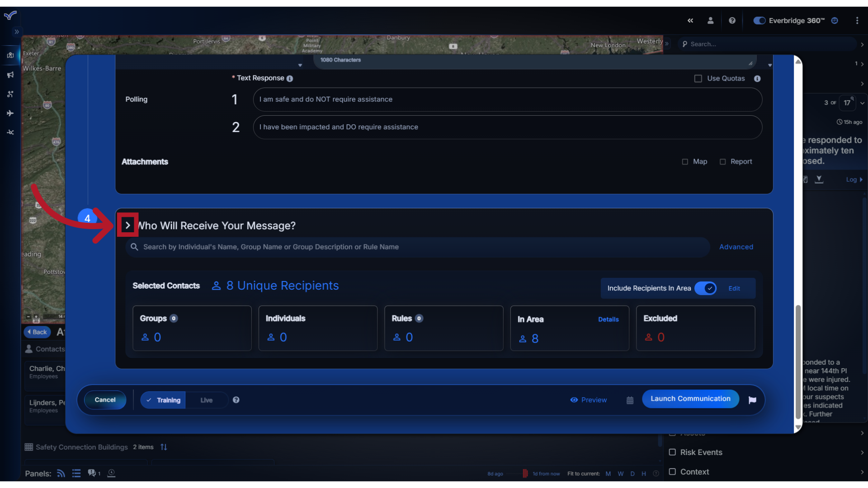
Task: Click the Launch Communication button
Action: pyautogui.click(x=690, y=398)
